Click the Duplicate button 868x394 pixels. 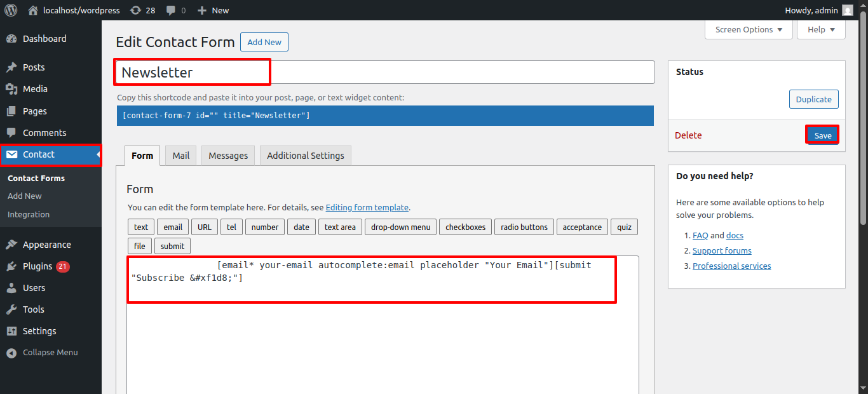pos(814,99)
